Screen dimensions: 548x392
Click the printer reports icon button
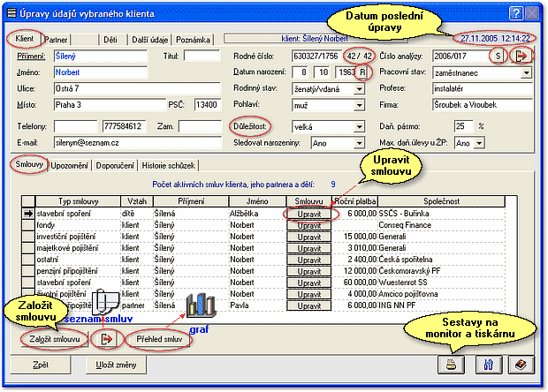click(451, 364)
